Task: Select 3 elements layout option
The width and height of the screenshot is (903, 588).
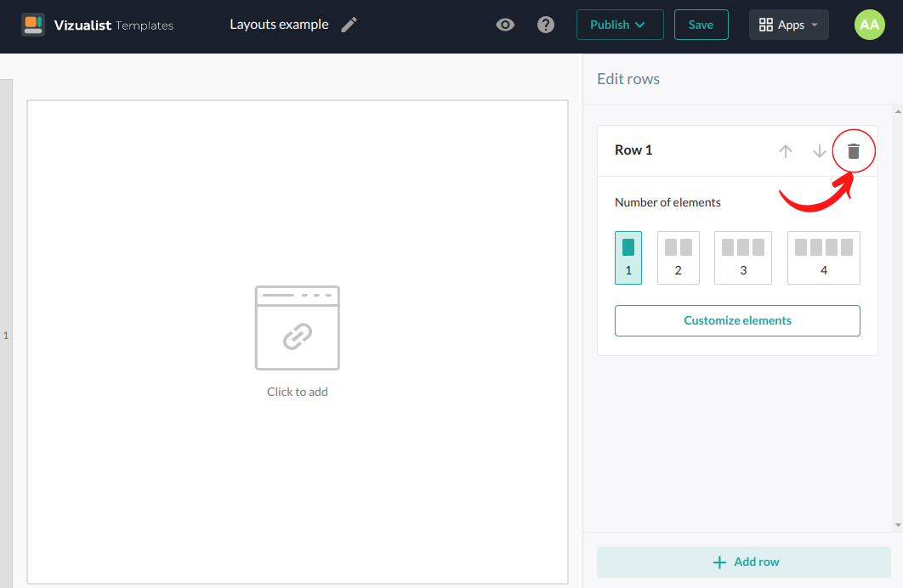Action: click(743, 257)
